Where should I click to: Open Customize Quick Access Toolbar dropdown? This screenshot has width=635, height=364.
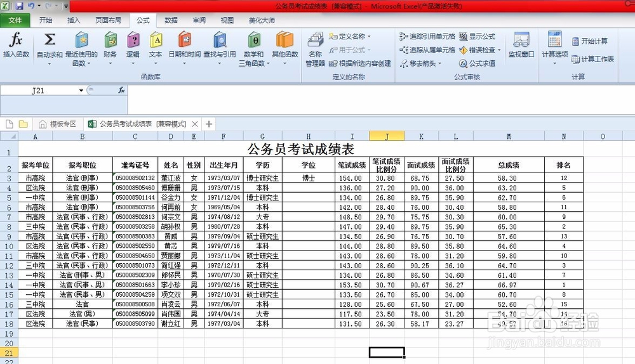pos(66,6)
